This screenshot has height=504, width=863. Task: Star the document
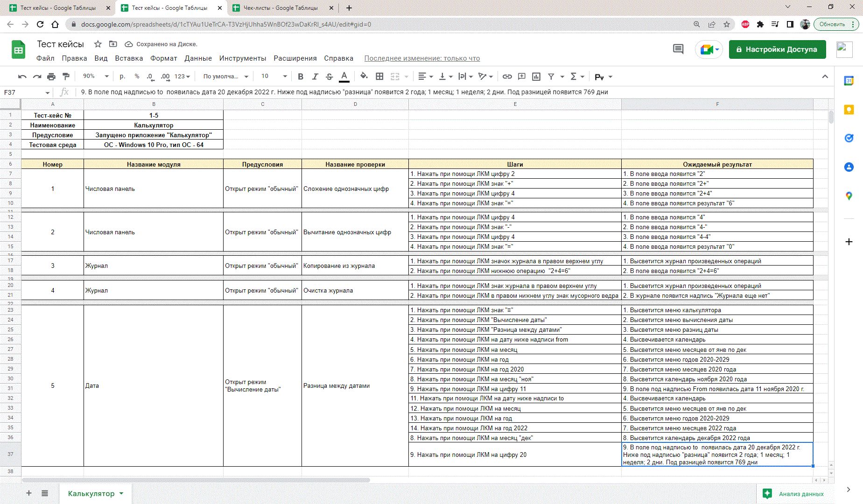pos(98,44)
